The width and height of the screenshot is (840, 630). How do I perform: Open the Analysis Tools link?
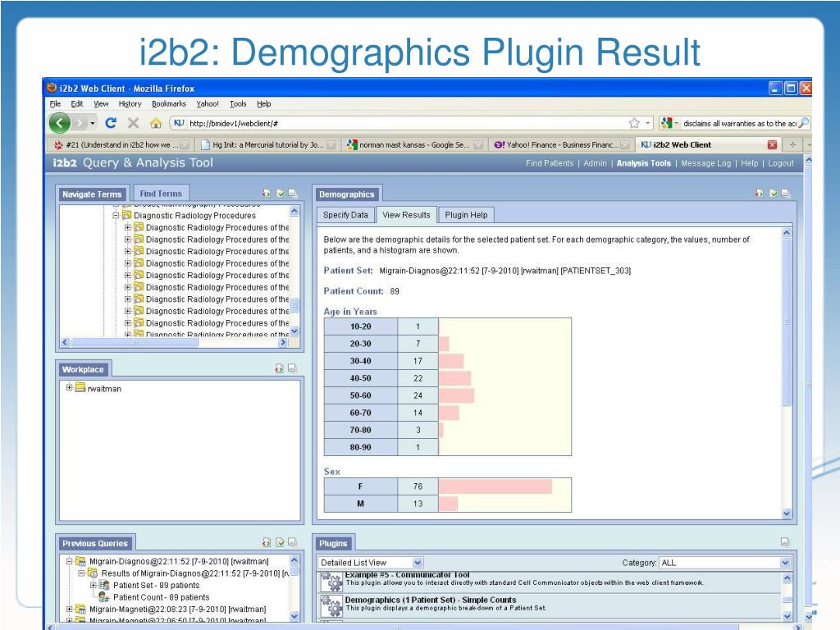tap(643, 163)
